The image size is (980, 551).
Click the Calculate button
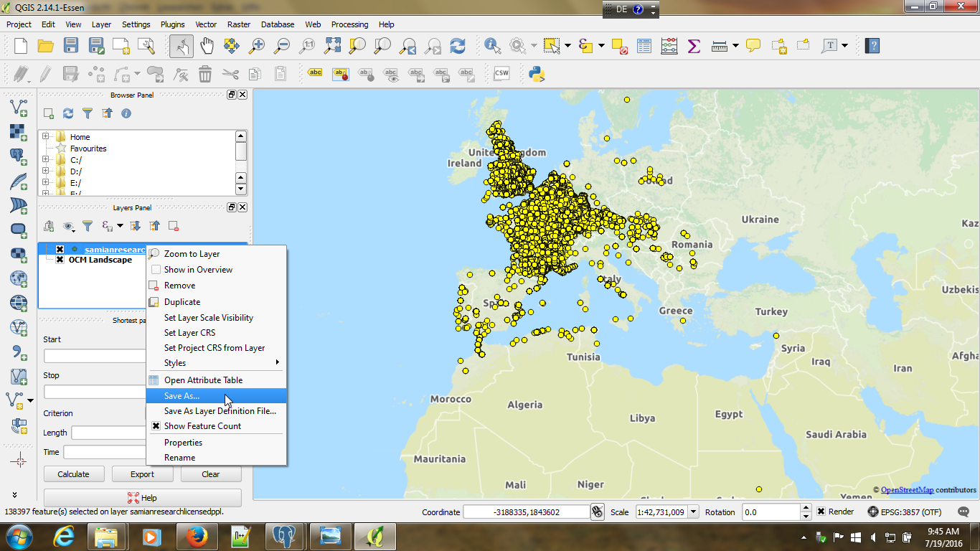74,474
